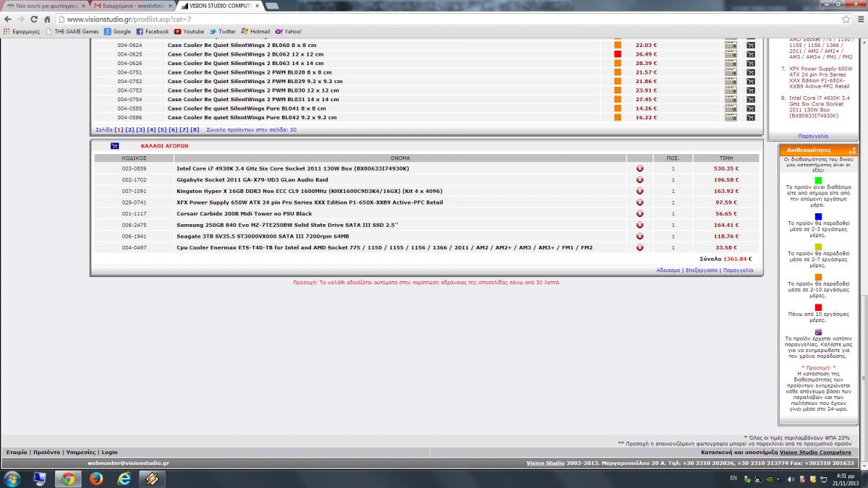
Task: Open the Windows Start menu
Action: click(12, 479)
